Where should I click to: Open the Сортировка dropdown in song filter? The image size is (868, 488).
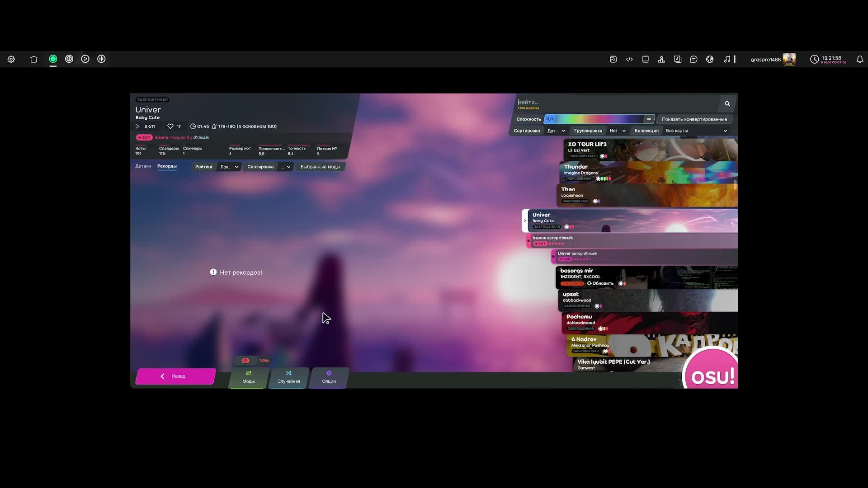point(556,131)
